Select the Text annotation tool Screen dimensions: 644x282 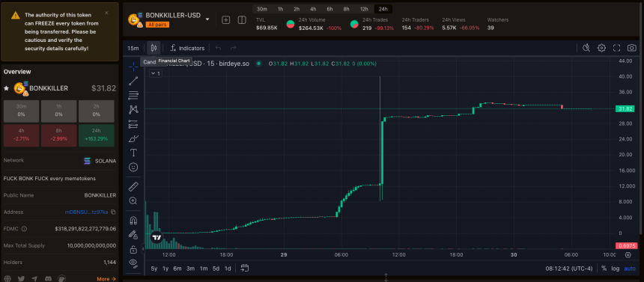[x=133, y=153]
